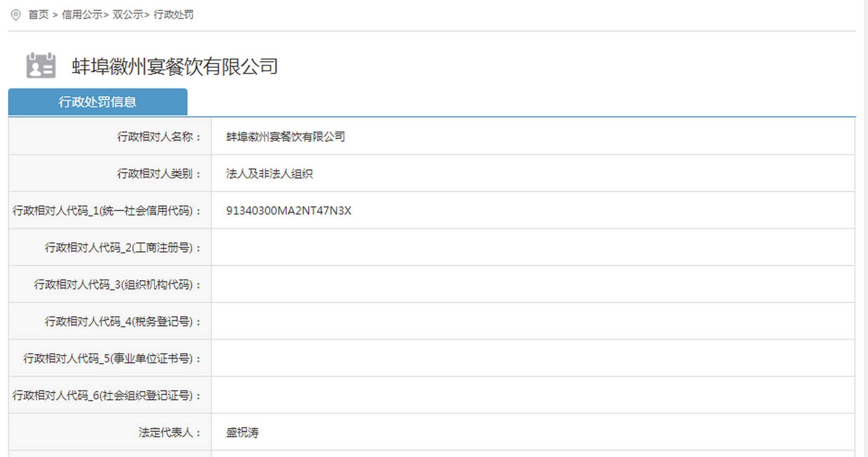The height and width of the screenshot is (457, 868).
Task: Click value 蚌埠徽州宴餐饮有限公司 in table
Action: 285,137
